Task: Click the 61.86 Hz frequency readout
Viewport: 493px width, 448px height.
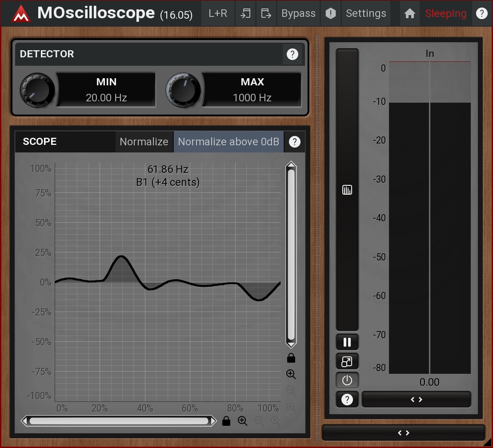Action: (168, 169)
